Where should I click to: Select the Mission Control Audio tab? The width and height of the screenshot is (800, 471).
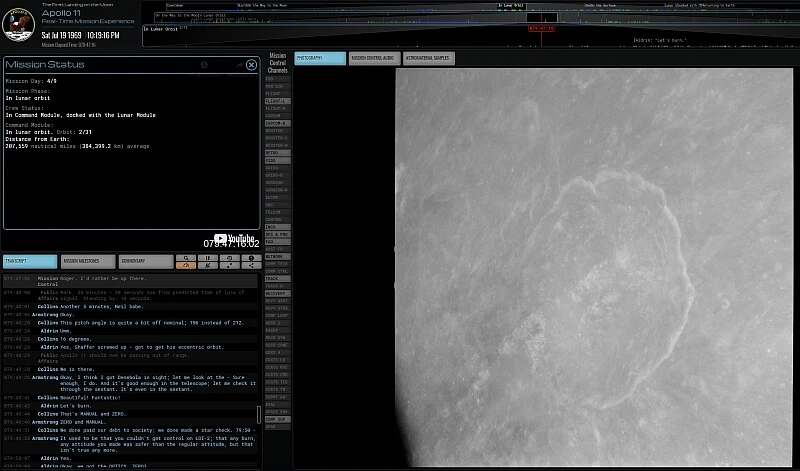(373, 59)
